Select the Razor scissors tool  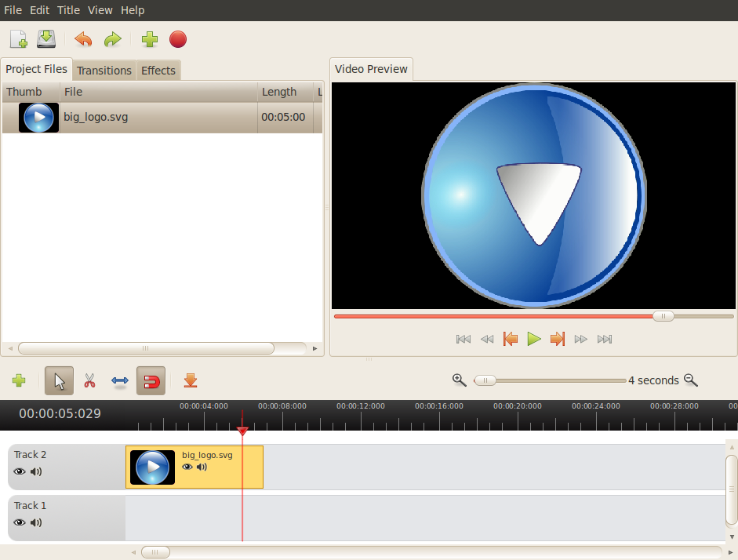click(x=89, y=381)
